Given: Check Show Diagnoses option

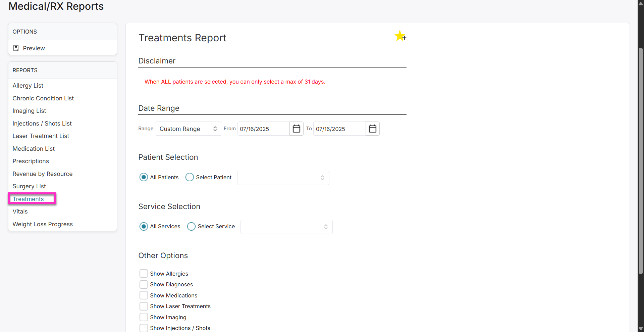Looking at the screenshot, I should coord(144,284).
